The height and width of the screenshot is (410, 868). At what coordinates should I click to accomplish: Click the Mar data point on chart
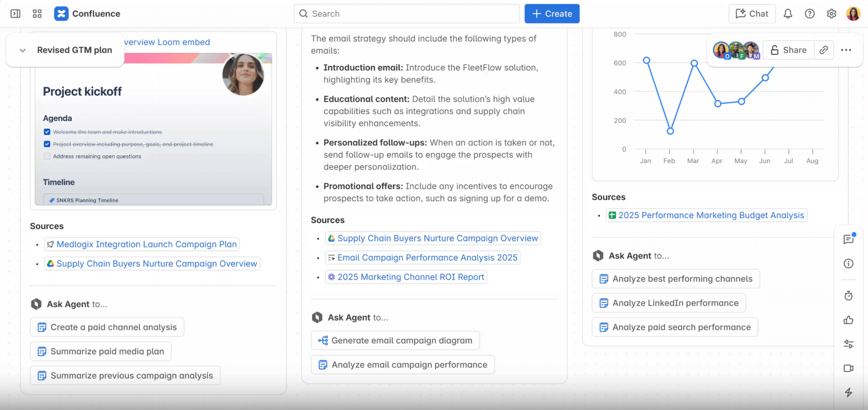point(694,63)
